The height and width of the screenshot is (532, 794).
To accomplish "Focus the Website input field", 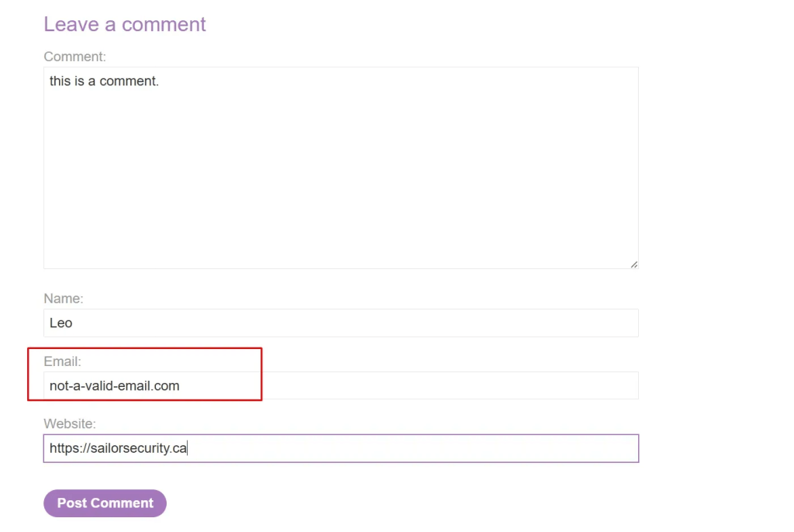I will pyautogui.click(x=340, y=448).
